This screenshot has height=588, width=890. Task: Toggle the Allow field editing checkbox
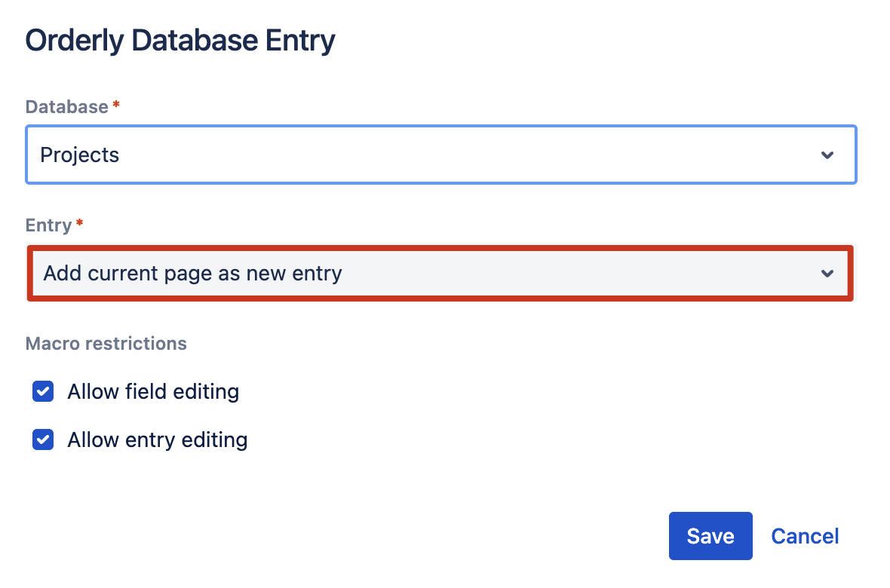(x=43, y=391)
